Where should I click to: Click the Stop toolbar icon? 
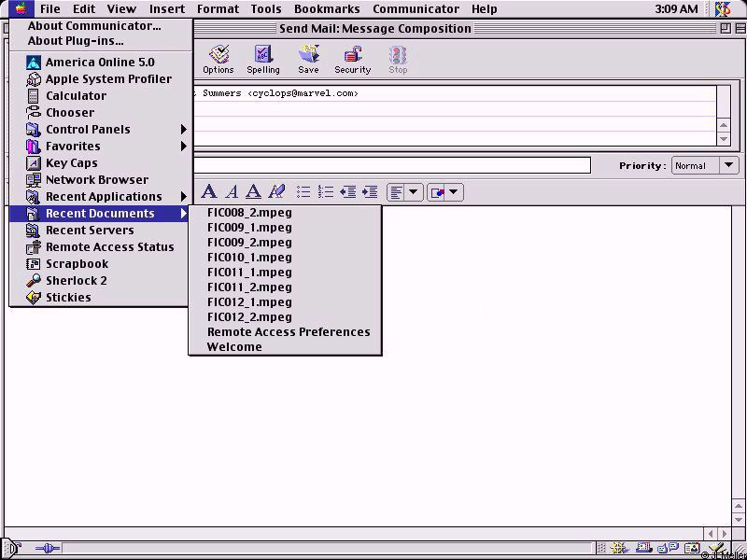[x=398, y=60]
